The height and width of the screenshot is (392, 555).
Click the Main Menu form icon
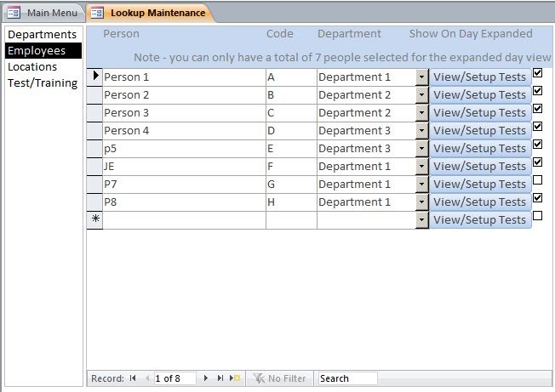click(x=14, y=13)
